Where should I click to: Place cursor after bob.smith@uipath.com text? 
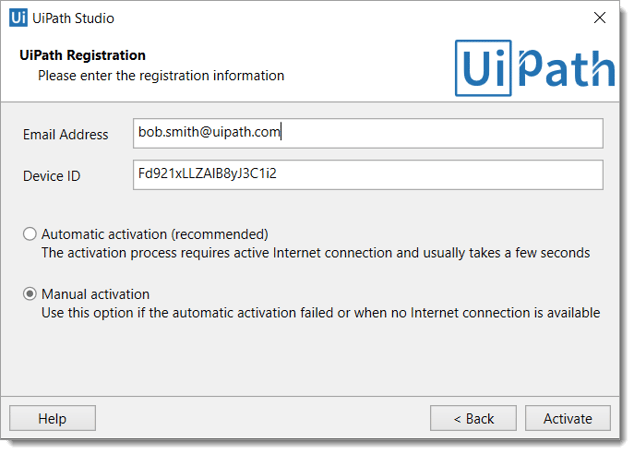pyautogui.click(x=281, y=132)
